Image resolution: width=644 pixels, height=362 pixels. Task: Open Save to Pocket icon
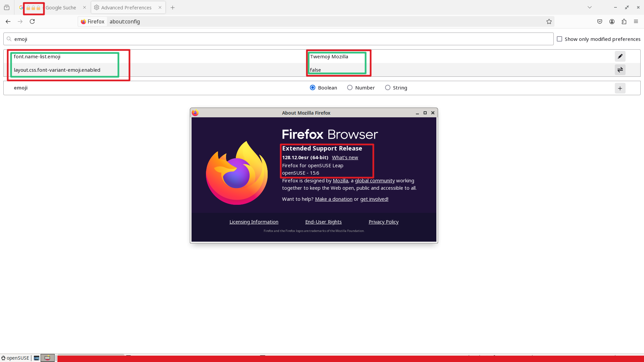click(x=600, y=21)
